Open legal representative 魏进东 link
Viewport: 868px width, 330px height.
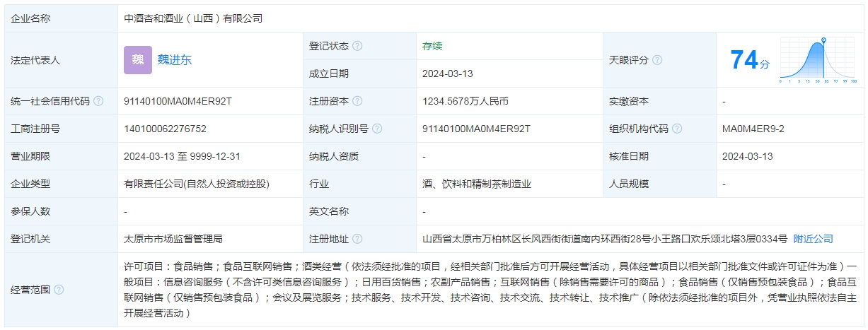[x=174, y=60]
